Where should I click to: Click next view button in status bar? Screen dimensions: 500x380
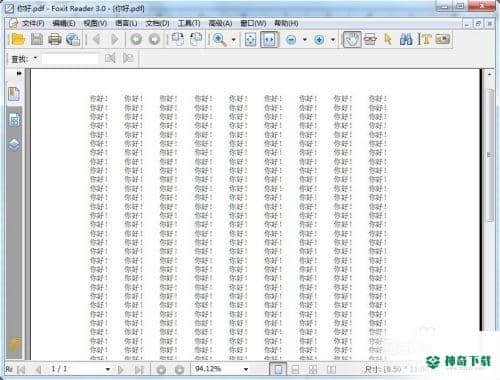click(179, 369)
